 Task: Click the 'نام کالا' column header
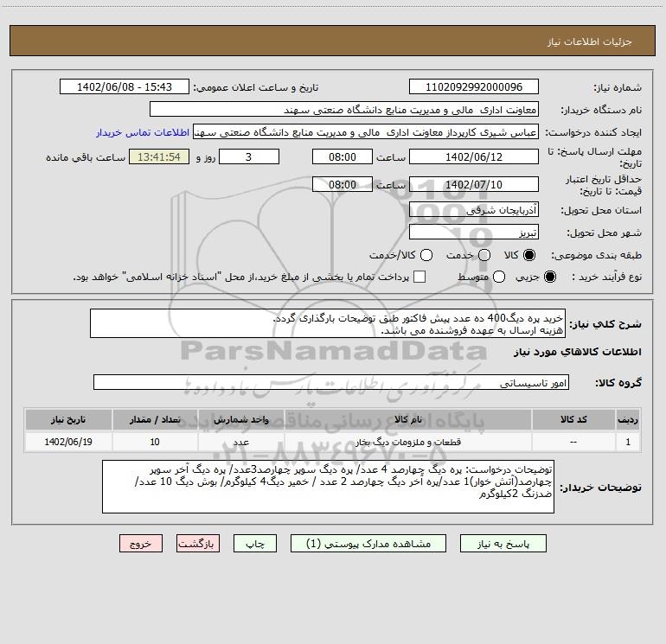[x=407, y=419]
